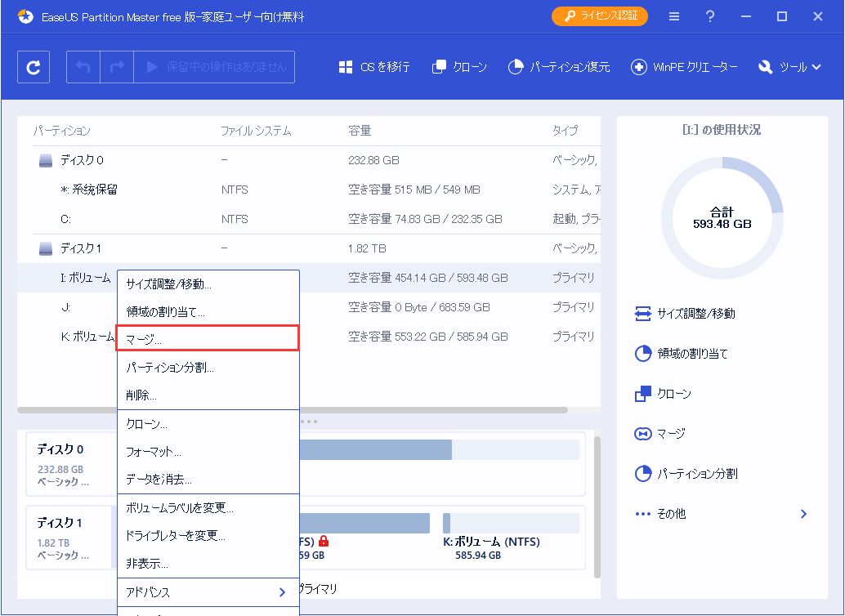The image size is (845, 616).
Task: Click the vertical scrollbar of the disk map
Action: (597, 507)
